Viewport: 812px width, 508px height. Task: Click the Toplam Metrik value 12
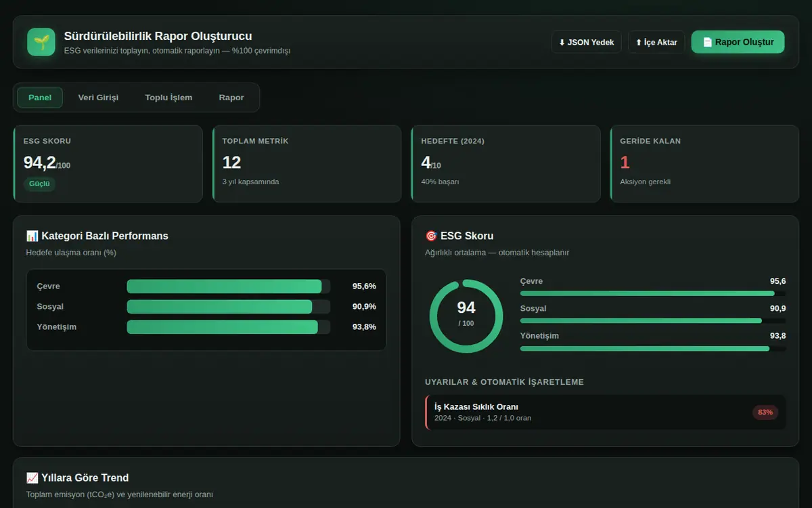coord(232,163)
